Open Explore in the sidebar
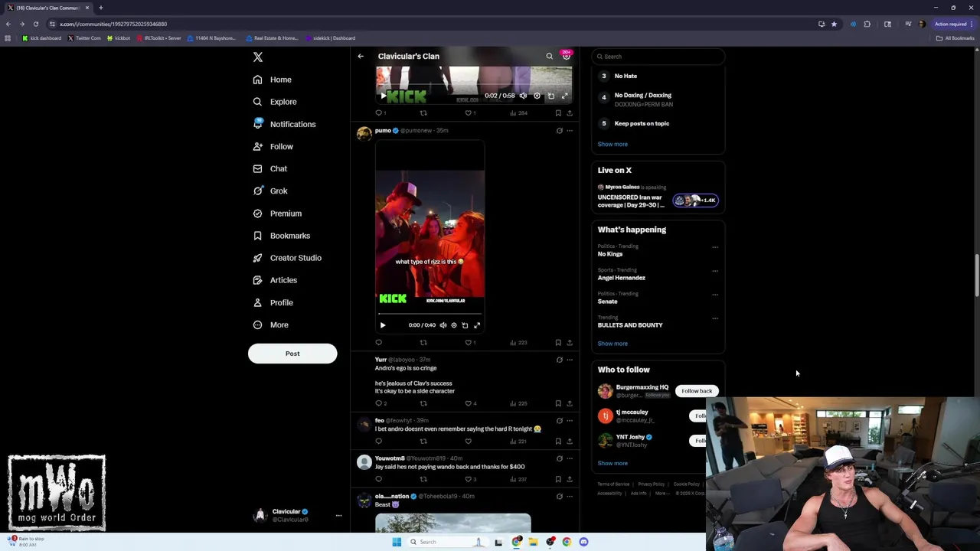 274,102
